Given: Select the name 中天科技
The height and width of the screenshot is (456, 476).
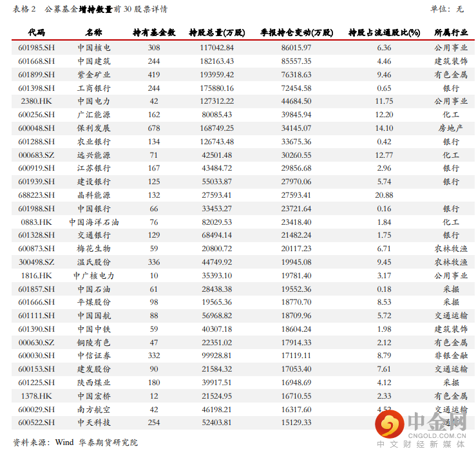Looking at the screenshot, I should (x=94, y=423).
